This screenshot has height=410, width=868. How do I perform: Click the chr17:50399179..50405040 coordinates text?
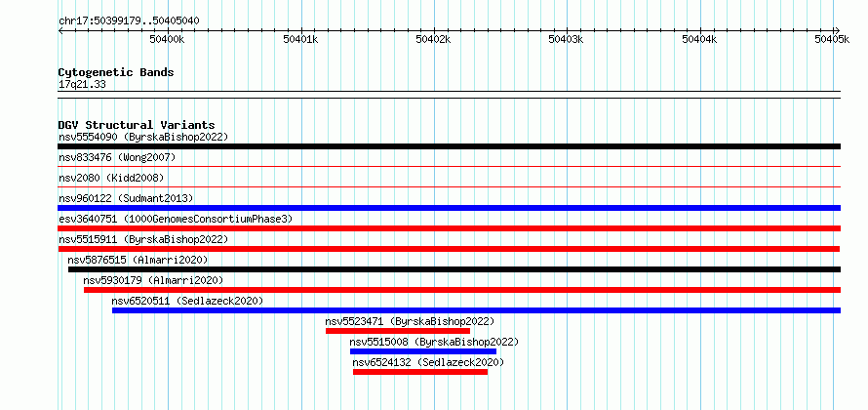tap(129, 21)
